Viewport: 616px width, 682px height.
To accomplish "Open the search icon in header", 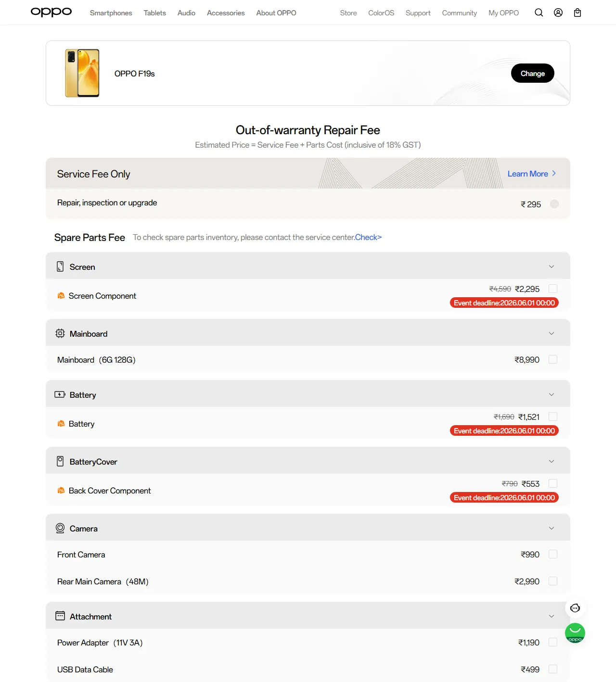I will (539, 13).
